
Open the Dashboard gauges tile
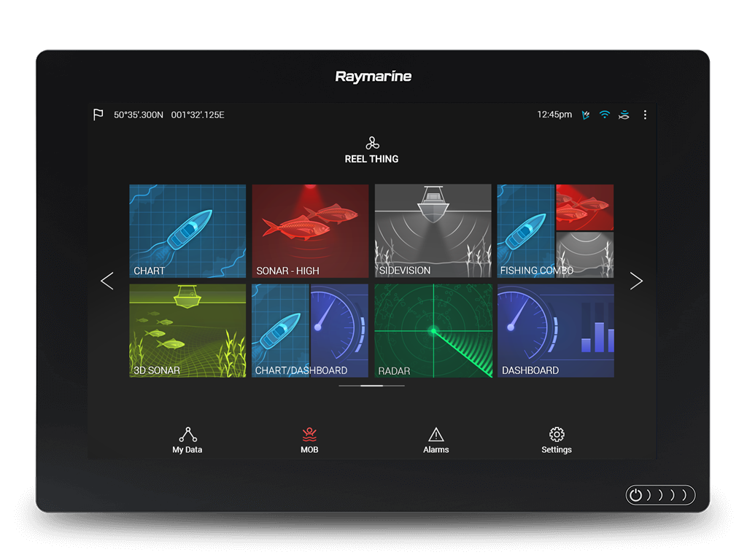coord(555,330)
